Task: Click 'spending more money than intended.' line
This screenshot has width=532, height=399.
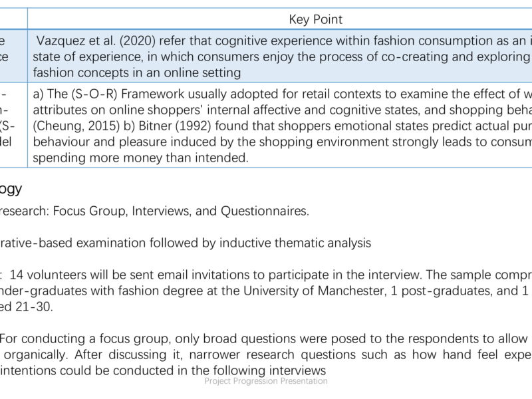Action: pyautogui.click(x=140, y=158)
